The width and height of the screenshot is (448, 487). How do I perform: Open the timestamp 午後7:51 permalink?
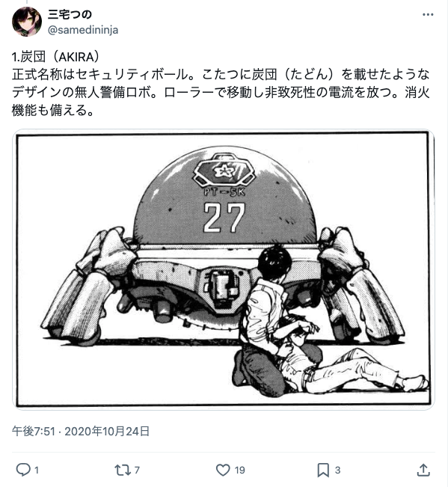[34, 432]
